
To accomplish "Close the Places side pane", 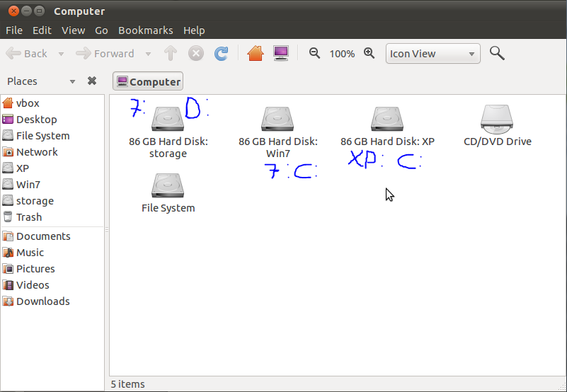I will point(92,81).
